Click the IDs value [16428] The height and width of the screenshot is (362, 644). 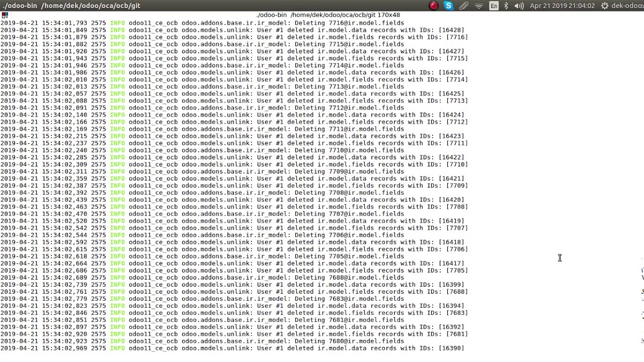451,30
